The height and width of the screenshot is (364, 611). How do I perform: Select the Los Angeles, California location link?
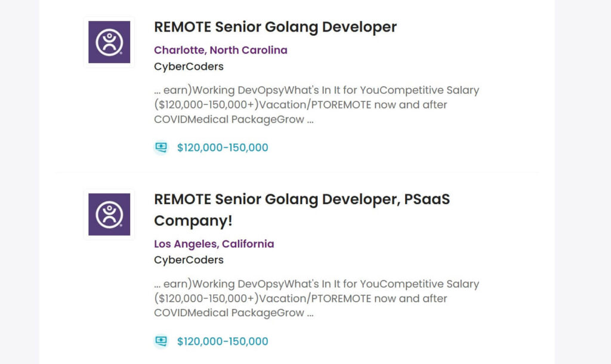(x=214, y=244)
